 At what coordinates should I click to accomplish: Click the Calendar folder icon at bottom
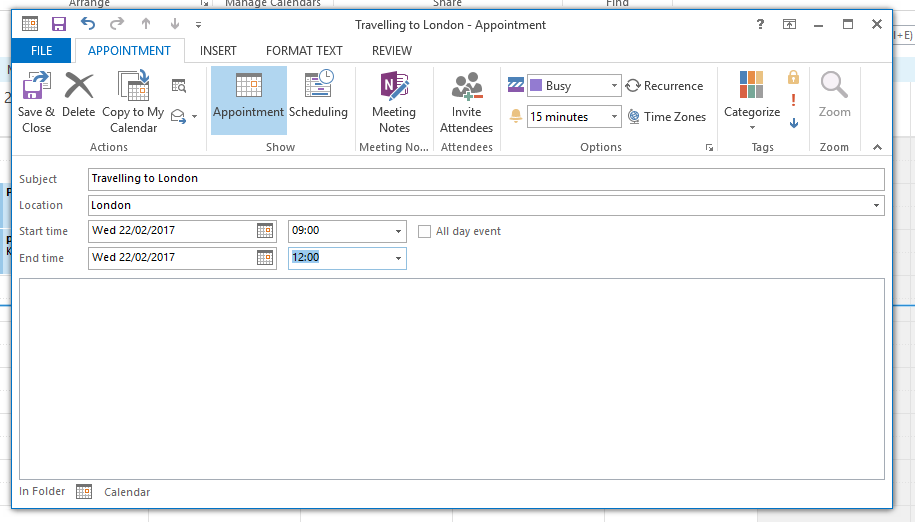(84, 492)
